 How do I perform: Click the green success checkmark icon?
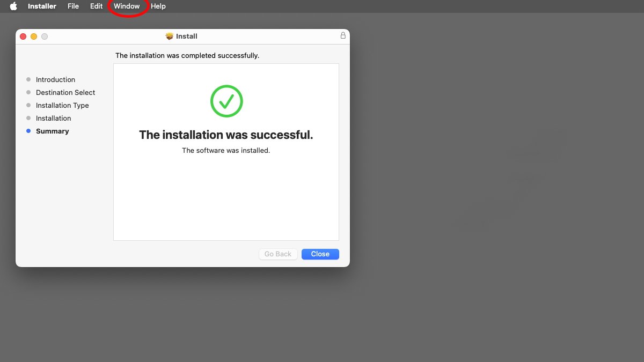tap(226, 101)
